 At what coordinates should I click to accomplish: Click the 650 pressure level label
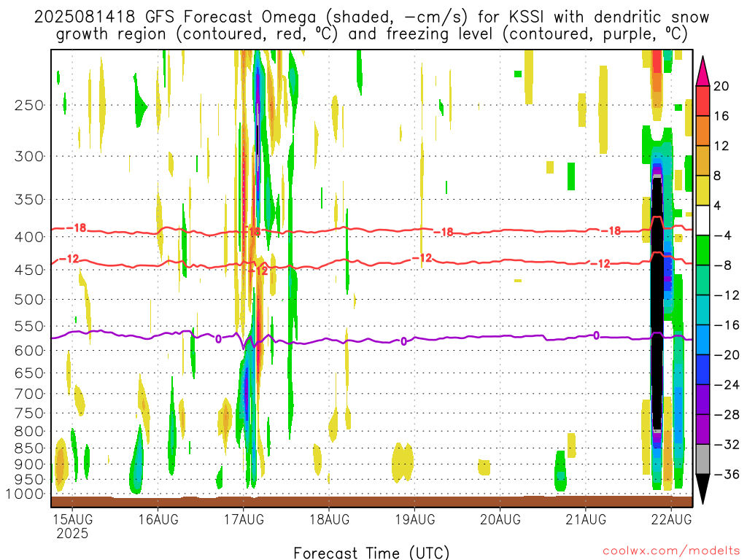click(29, 373)
